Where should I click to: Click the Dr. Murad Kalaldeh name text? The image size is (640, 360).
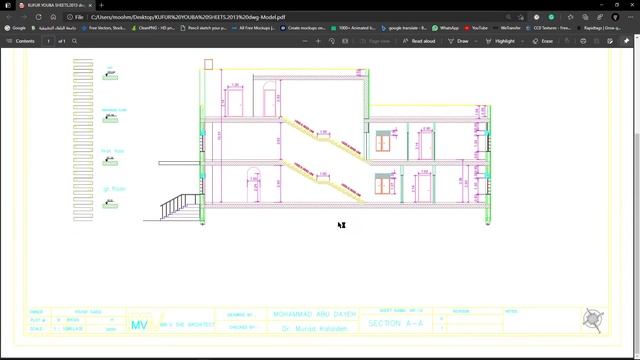point(314,329)
